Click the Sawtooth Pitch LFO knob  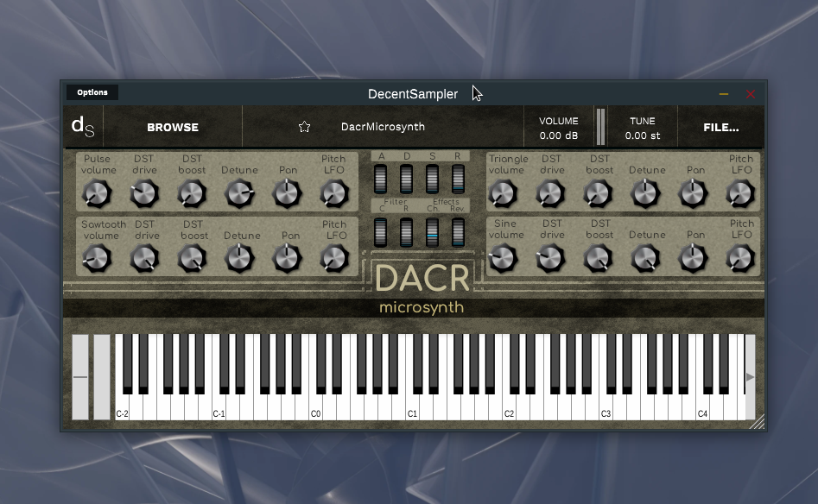click(x=334, y=259)
